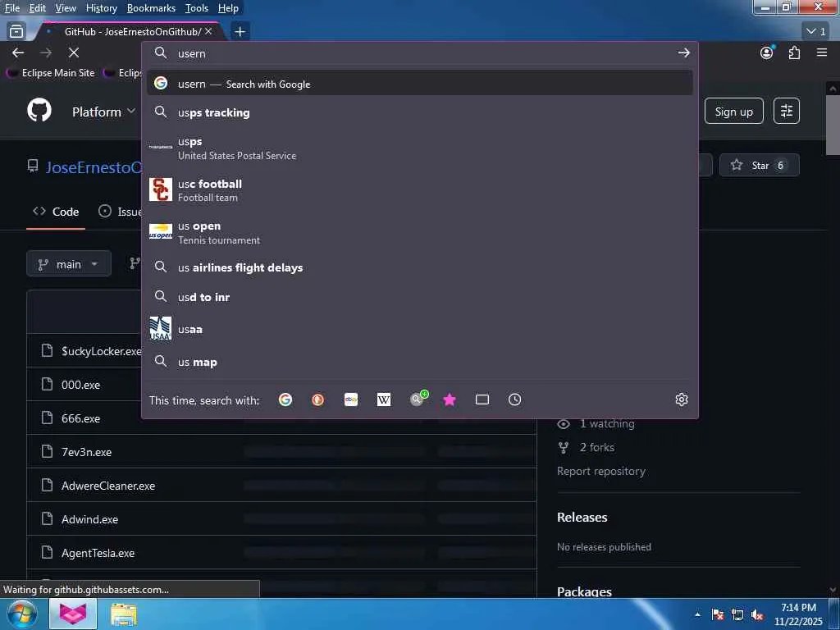Select the Code repository tab
840x630 pixels.
(x=56, y=212)
